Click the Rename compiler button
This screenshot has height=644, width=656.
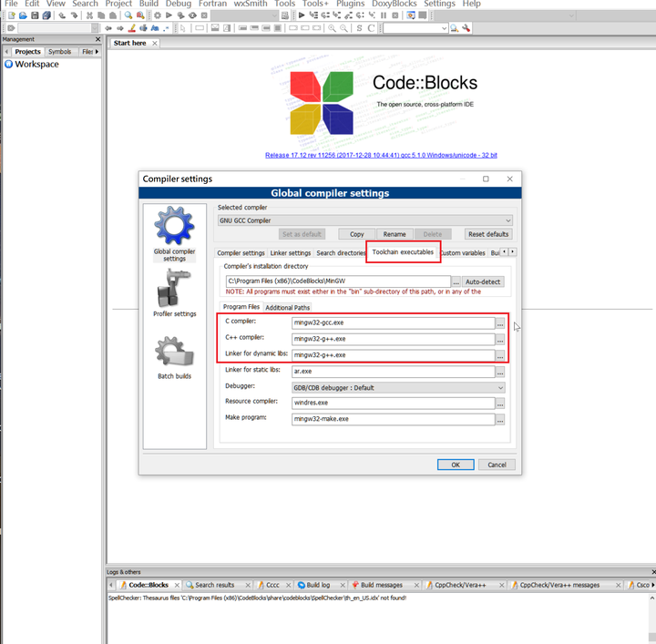pos(395,234)
